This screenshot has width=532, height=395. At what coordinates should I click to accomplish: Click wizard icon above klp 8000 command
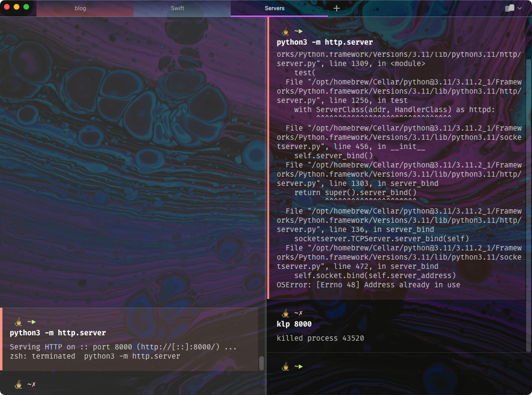(x=286, y=313)
